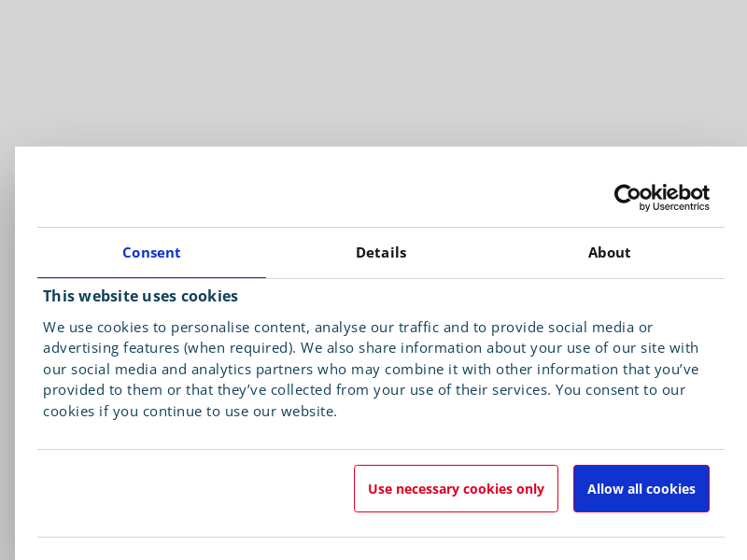This screenshot has height=560, width=747.
Task: Click the 'This website uses cookies' heading
Action: 140,296
